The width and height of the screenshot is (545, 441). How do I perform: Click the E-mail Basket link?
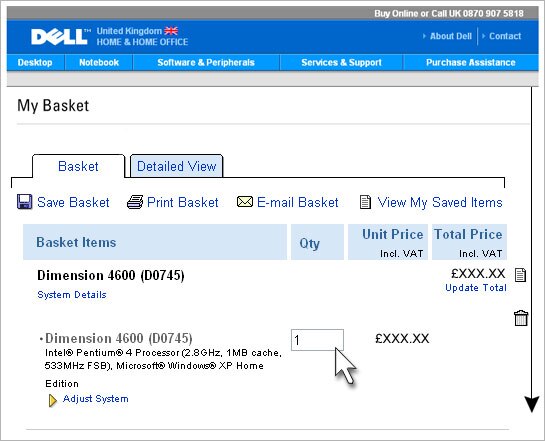click(298, 202)
